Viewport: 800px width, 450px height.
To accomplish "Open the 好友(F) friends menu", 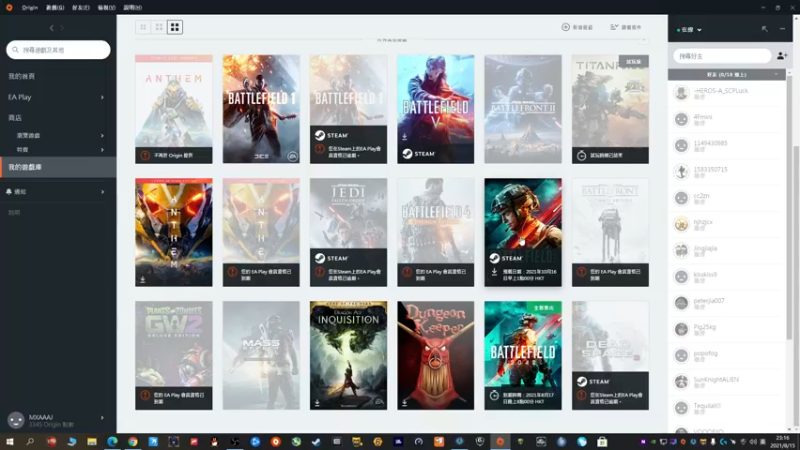I will (x=81, y=8).
